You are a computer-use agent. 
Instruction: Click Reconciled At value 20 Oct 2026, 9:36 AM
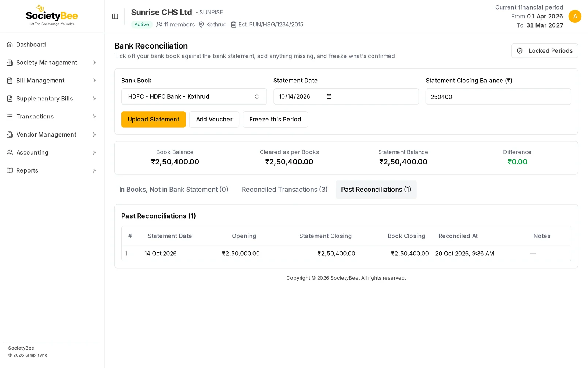465,254
